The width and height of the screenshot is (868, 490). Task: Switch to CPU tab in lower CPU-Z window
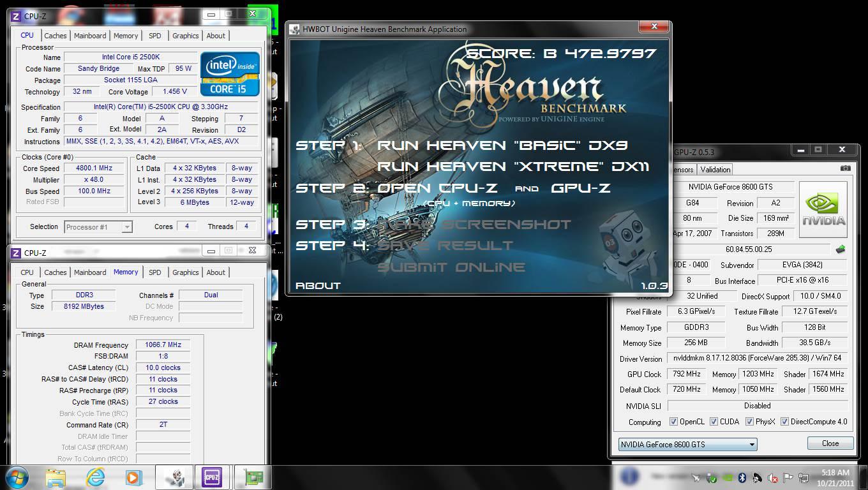point(27,272)
